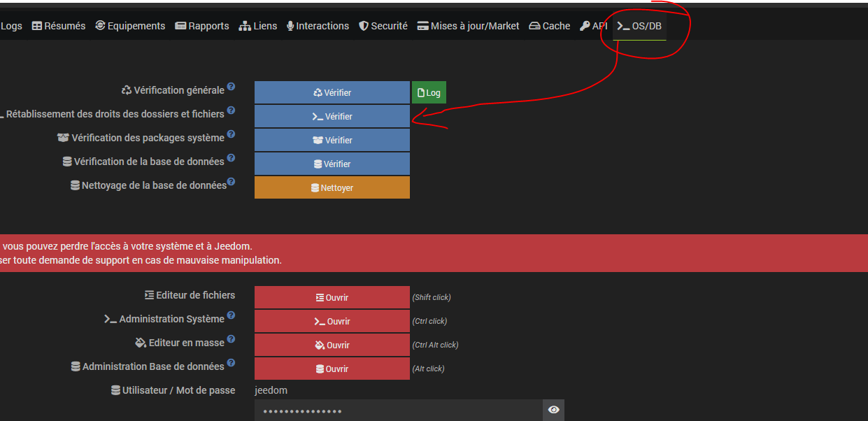868x421 pixels.
Task: Click Vérifier for base de données
Action: [x=332, y=164]
